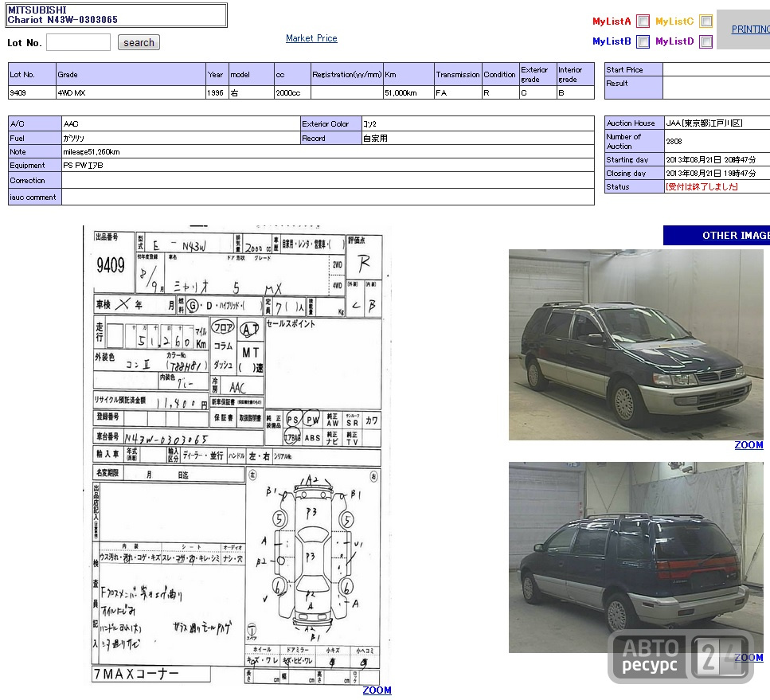Tick the MyListB checkbox
Image resolution: width=770 pixels, height=700 pixels.
(643, 41)
